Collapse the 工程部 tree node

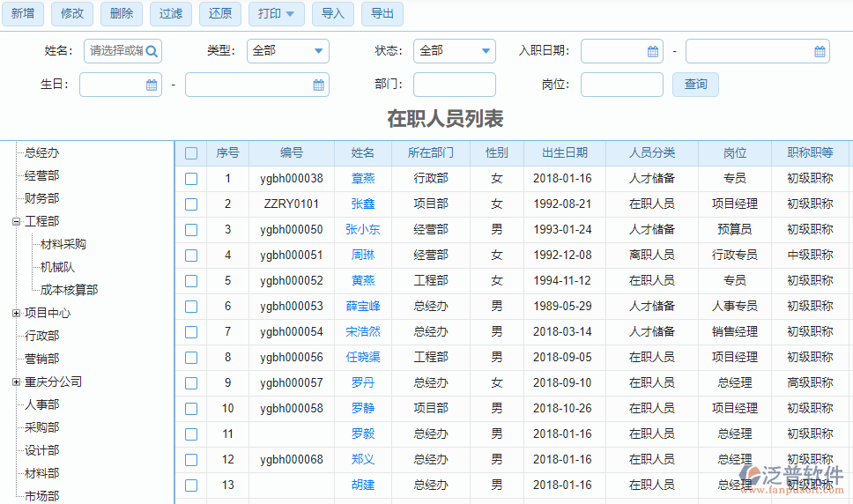click(x=16, y=221)
